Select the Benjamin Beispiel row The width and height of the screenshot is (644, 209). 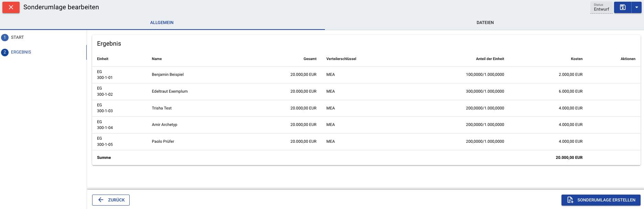point(366,75)
